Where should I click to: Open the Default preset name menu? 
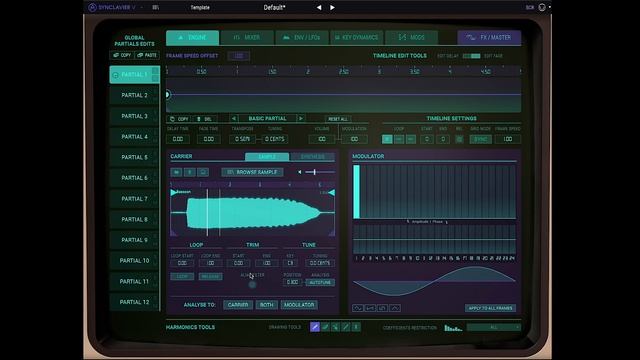coord(274,7)
